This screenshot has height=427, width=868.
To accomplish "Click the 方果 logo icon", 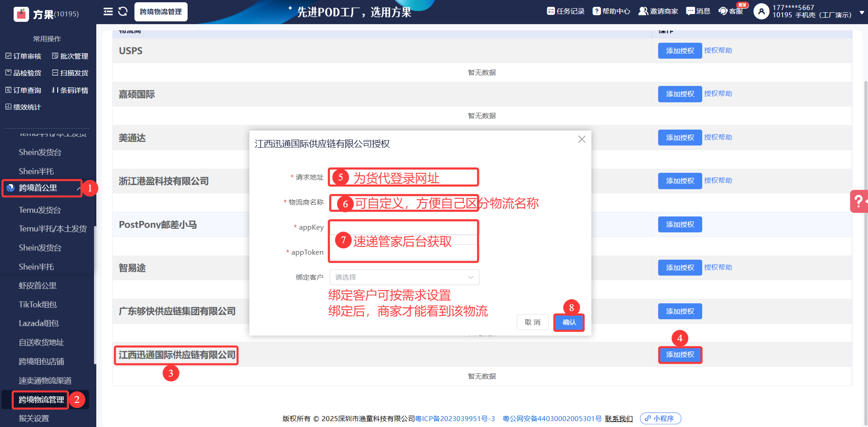I will [x=21, y=14].
